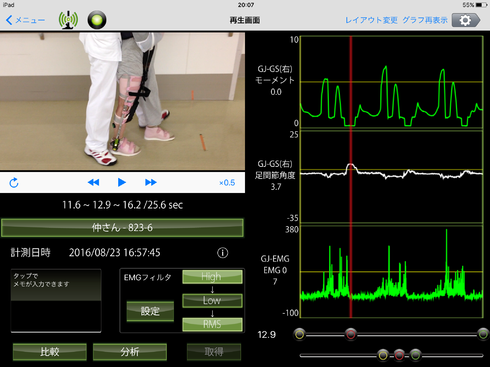Toggle the Low EMG filter

coord(212,300)
